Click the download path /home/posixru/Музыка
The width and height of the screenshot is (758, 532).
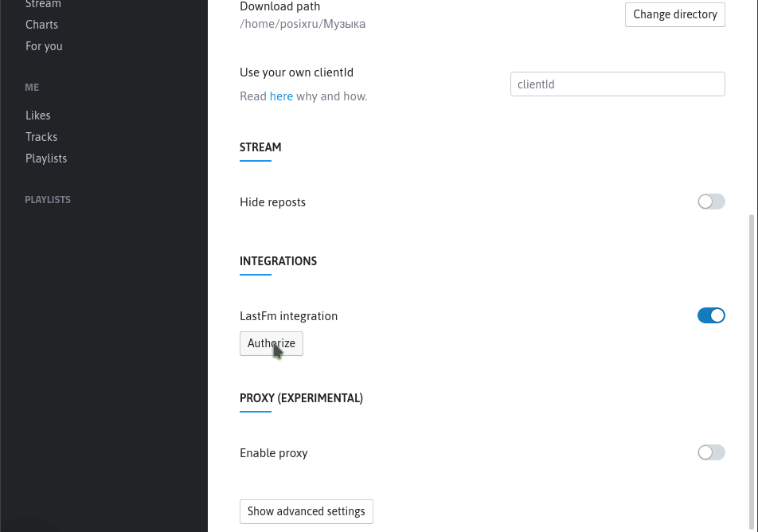point(303,24)
